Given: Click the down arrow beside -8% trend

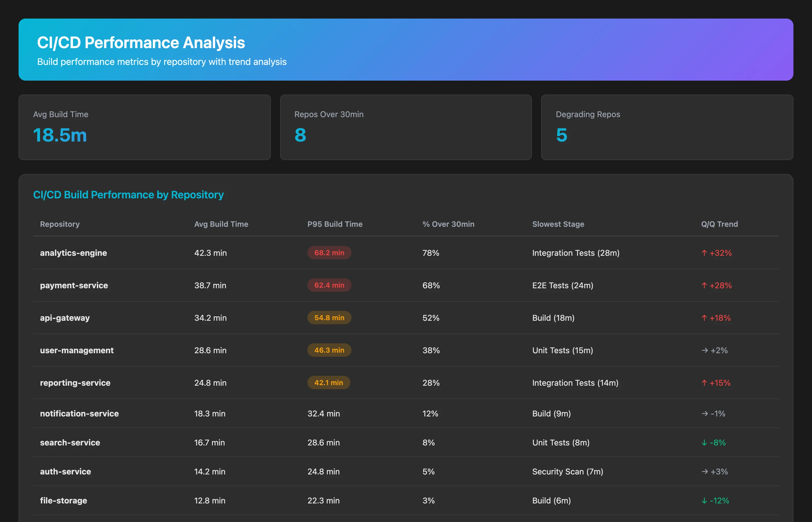Looking at the screenshot, I should pyautogui.click(x=704, y=443).
